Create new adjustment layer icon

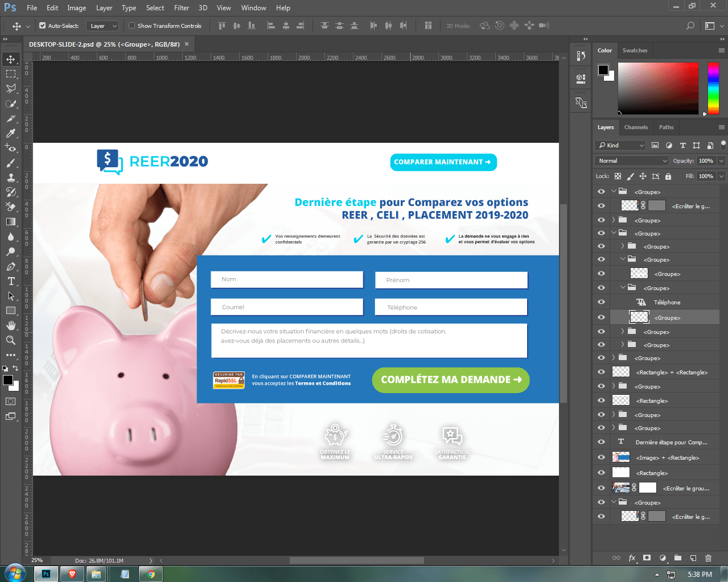[x=663, y=558]
